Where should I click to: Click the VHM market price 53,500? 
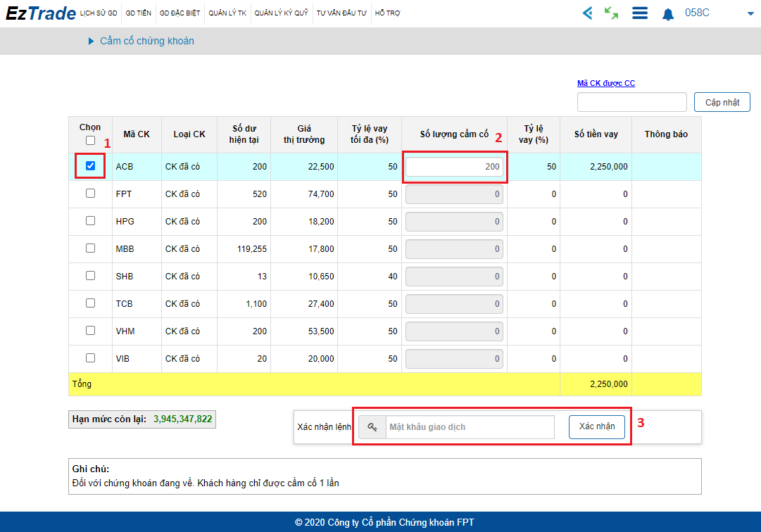coord(321,331)
